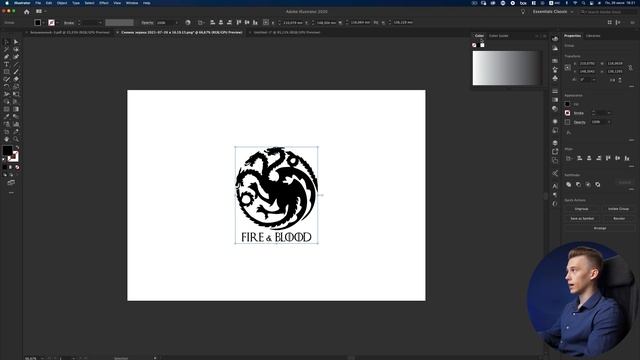Viewport: 640px width, 360px height.
Task: Select the Selection tool arrow
Action: tap(6, 42)
